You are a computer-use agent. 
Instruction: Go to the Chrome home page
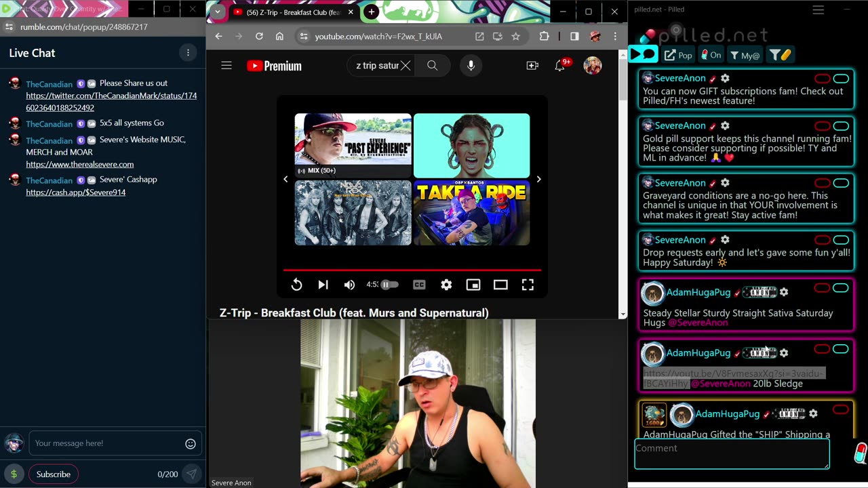[279, 36]
